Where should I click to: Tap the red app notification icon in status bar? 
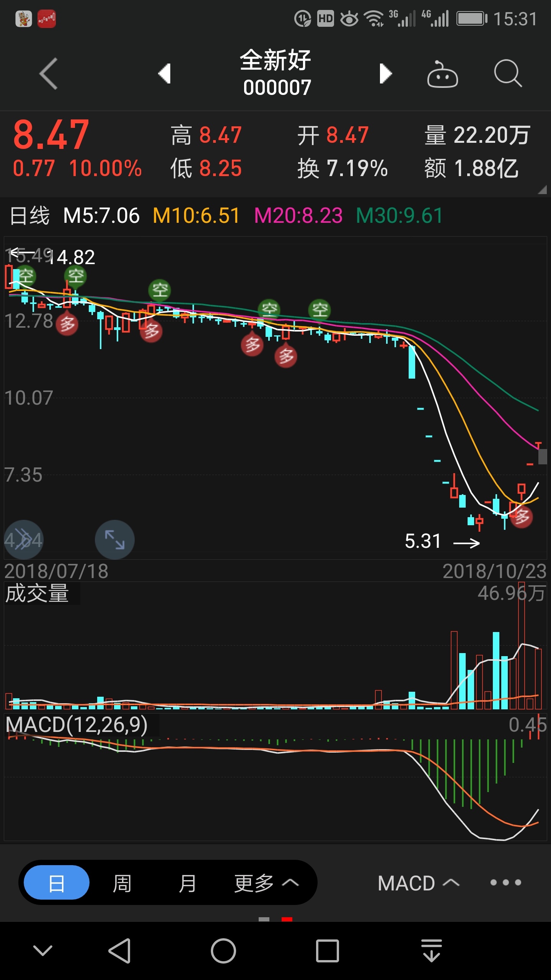pos(47,19)
